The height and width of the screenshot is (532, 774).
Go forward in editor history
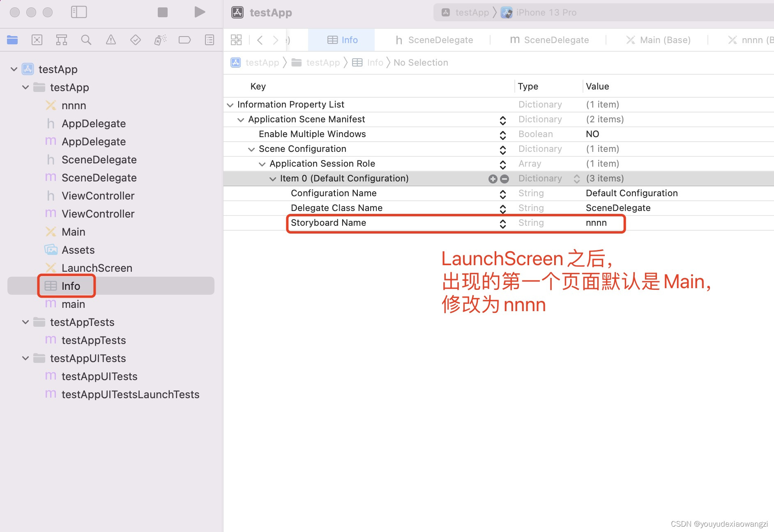[276, 40]
